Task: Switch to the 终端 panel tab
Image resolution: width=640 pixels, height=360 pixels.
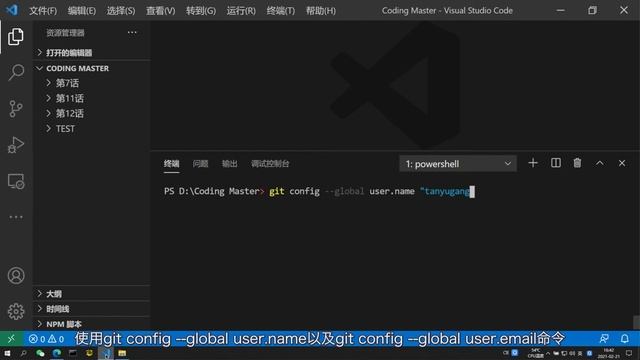Action: click(x=171, y=164)
